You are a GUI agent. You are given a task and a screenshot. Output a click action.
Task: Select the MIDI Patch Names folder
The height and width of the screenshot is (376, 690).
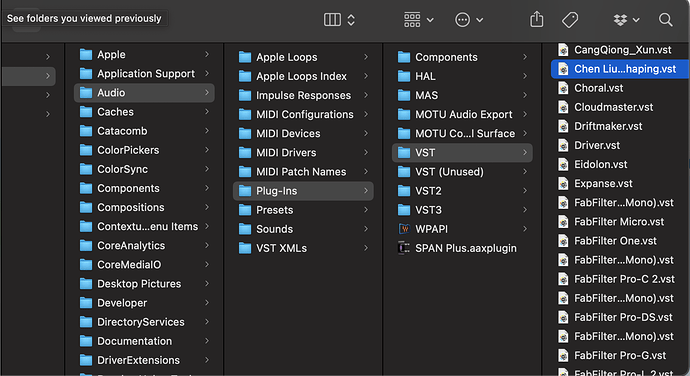pyautogui.click(x=303, y=172)
